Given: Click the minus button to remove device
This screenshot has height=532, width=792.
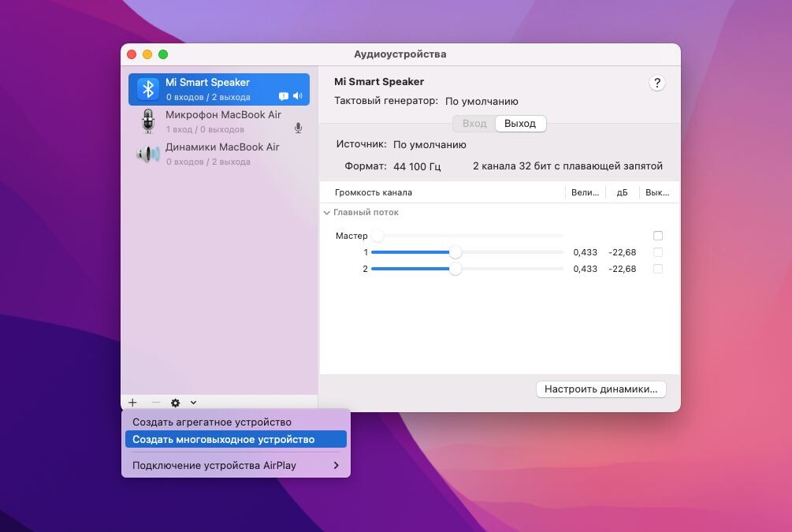Looking at the screenshot, I should point(156,403).
